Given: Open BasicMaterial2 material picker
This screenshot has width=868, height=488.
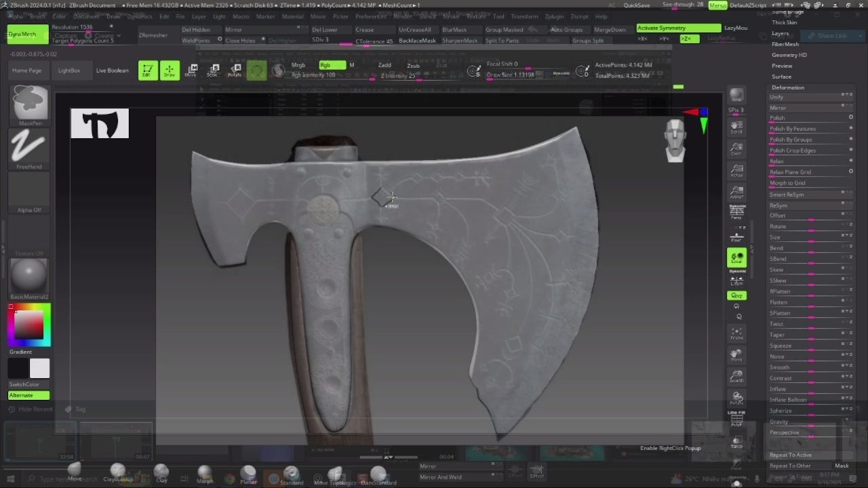Looking at the screenshot, I should coord(29,279).
